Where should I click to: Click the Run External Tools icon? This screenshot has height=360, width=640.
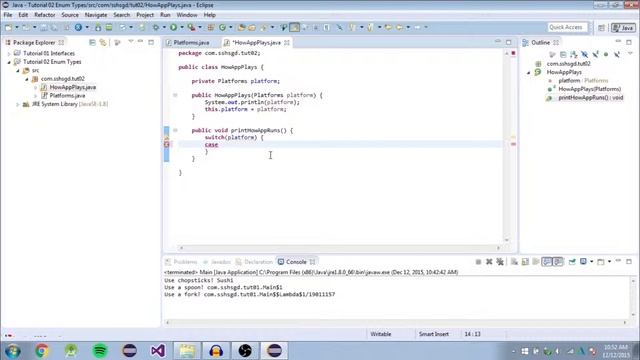pyautogui.click(x=191, y=27)
